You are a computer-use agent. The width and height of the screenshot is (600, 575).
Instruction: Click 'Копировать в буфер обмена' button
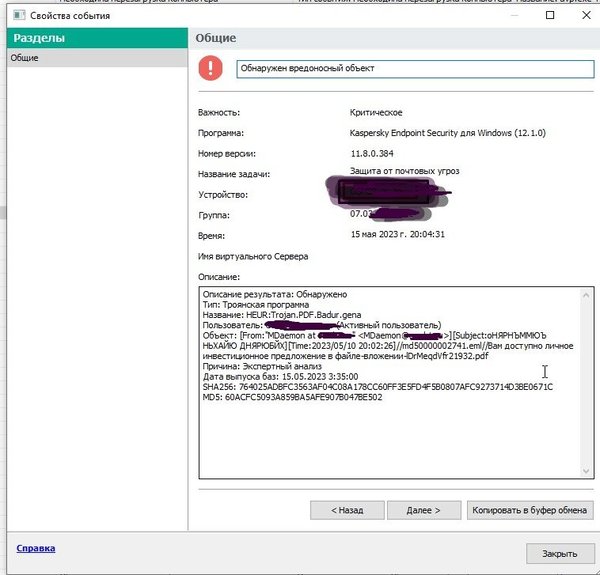[530, 510]
